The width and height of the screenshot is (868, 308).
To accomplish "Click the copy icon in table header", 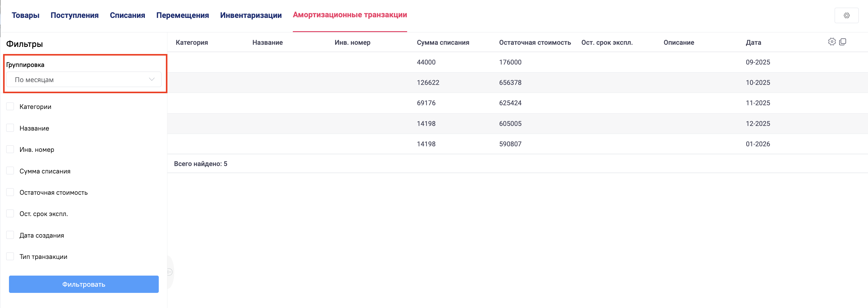I will (x=842, y=42).
